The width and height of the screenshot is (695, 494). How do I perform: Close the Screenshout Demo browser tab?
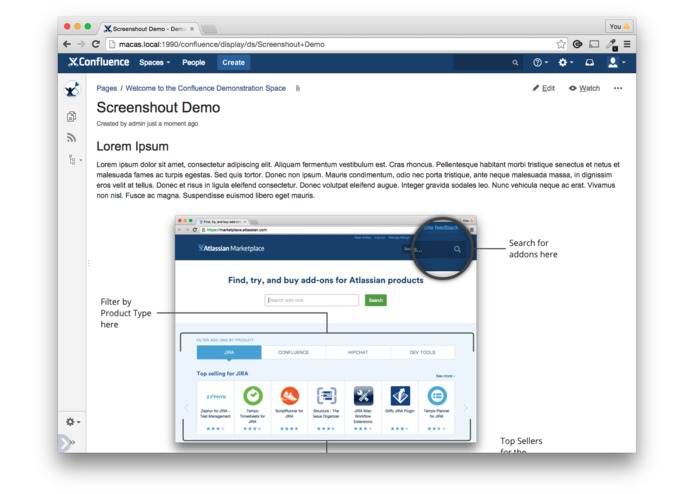[192, 29]
